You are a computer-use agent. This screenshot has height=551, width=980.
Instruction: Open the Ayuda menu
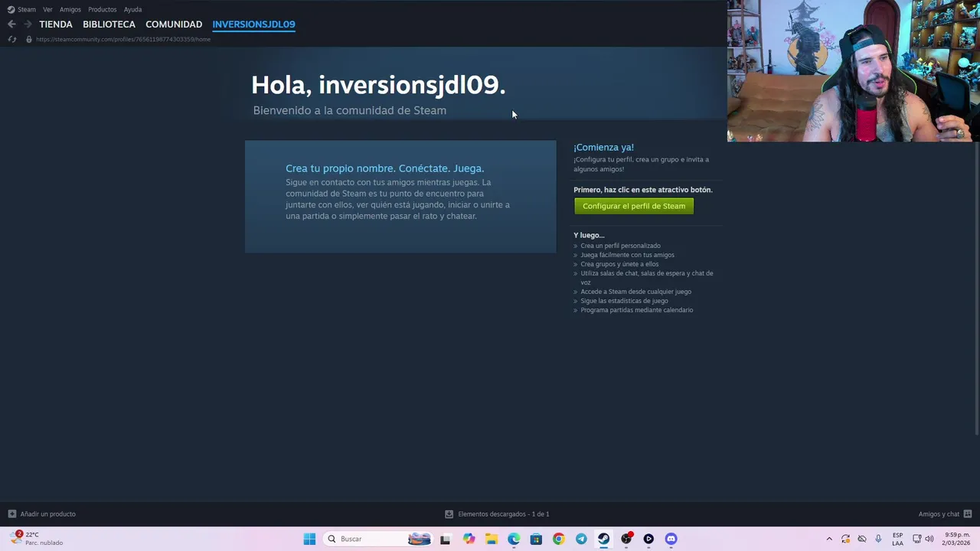click(133, 9)
